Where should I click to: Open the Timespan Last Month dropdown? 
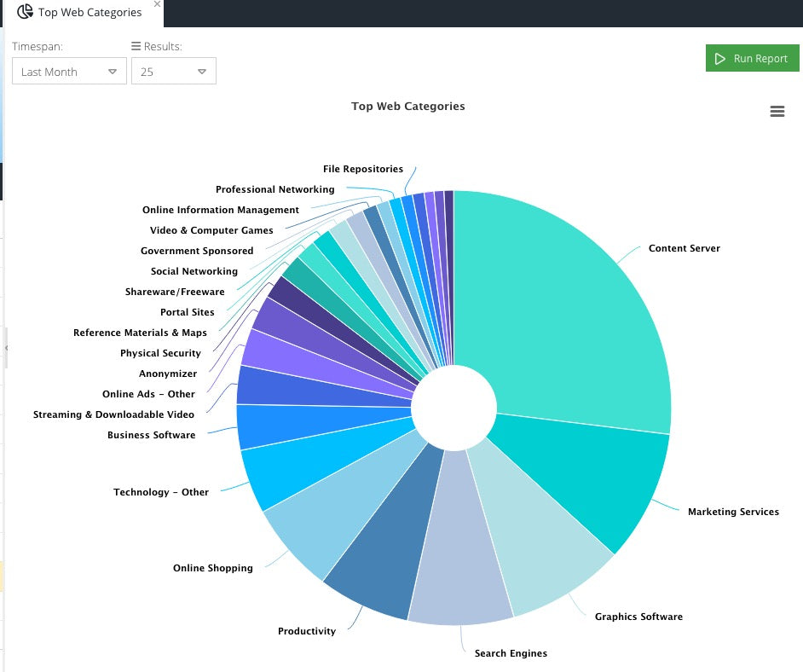click(69, 72)
